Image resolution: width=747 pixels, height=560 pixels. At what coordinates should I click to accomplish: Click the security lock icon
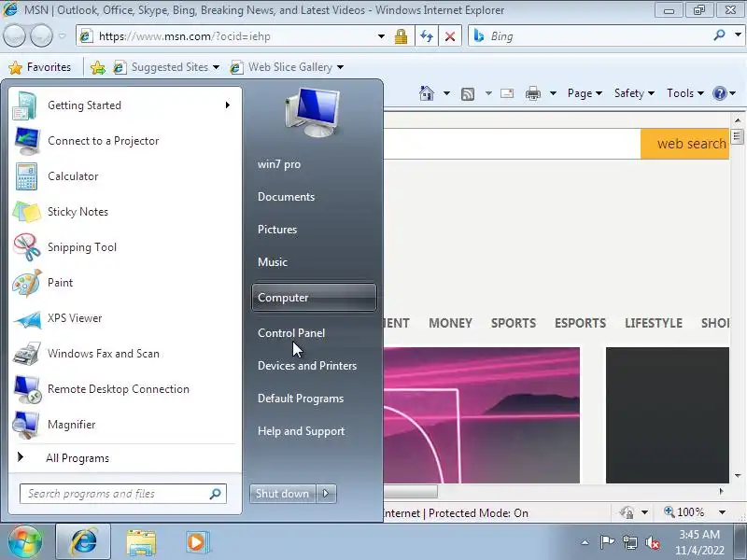401,36
